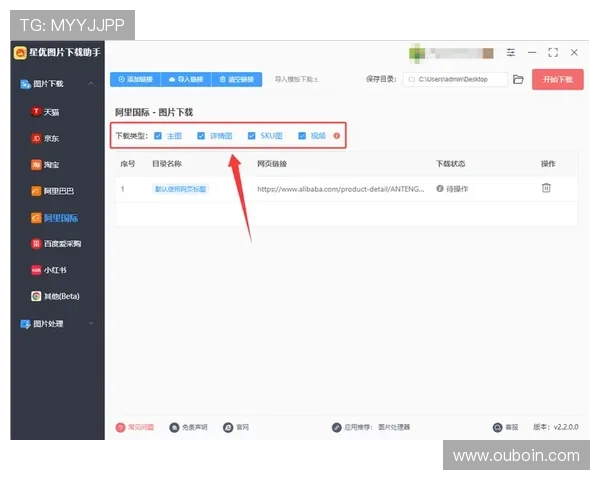
Task: Click the 官网 icon
Action: pos(228,427)
